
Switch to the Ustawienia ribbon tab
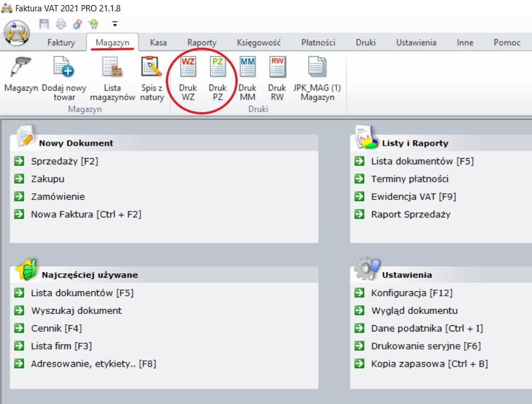(416, 42)
